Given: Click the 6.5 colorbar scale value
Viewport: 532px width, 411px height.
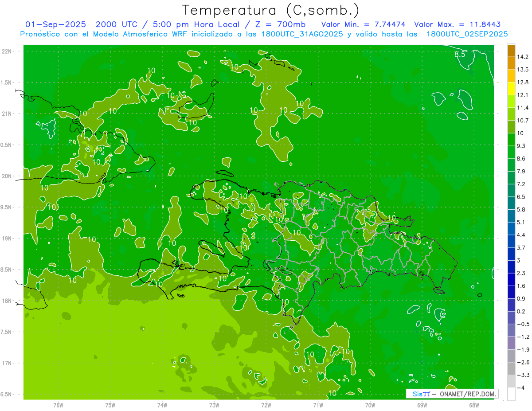Looking at the screenshot, I should click(x=521, y=197).
